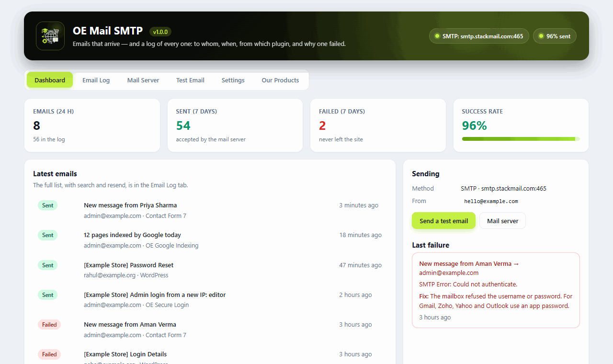Click the Failed badge on the Login Details row
This screenshot has width=613, height=364.
tap(49, 354)
